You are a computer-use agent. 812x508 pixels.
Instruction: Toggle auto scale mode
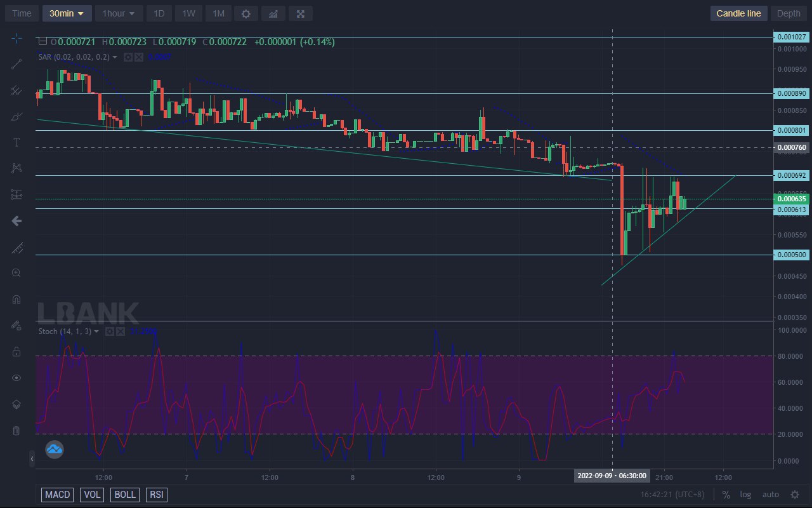(770, 495)
